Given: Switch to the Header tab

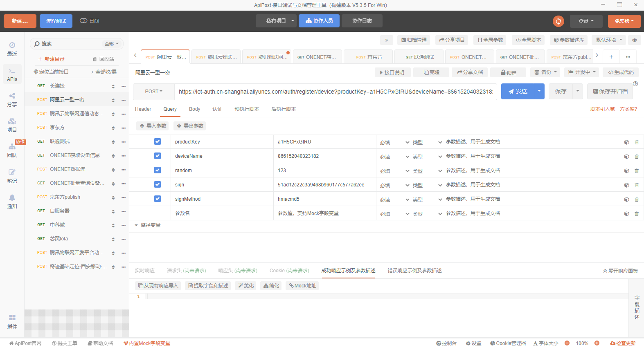Looking at the screenshot, I should coord(143,109).
